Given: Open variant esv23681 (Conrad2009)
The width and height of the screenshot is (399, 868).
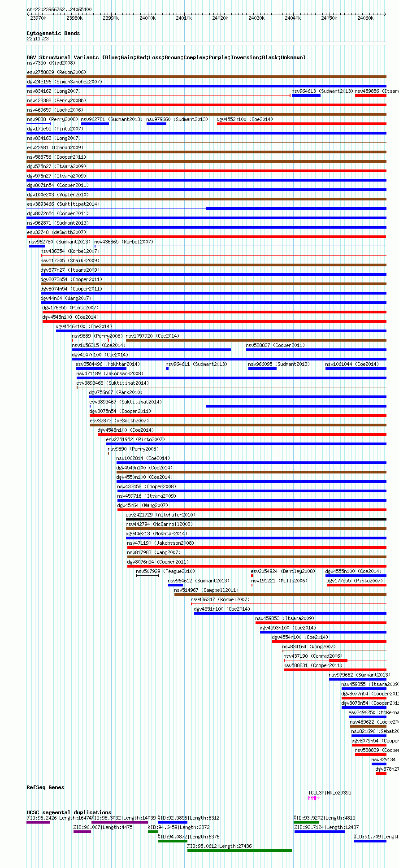Looking at the screenshot, I should pyautogui.click(x=206, y=152).
